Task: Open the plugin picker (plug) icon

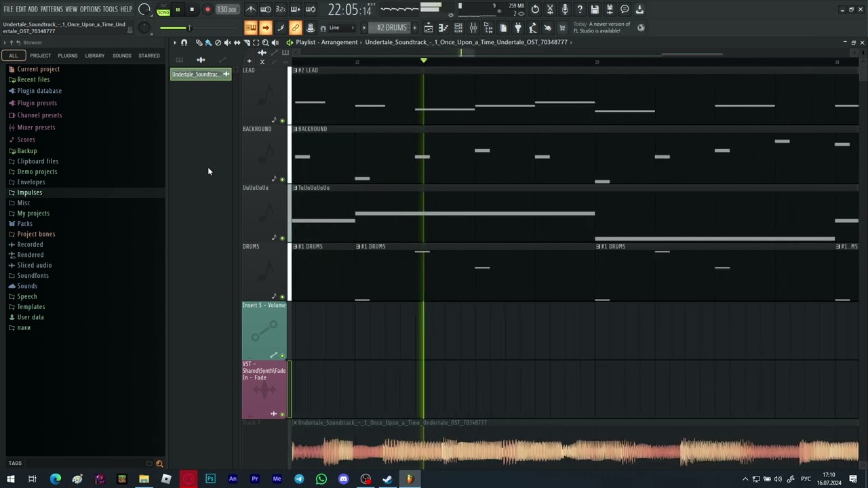Action: (518, 28)
